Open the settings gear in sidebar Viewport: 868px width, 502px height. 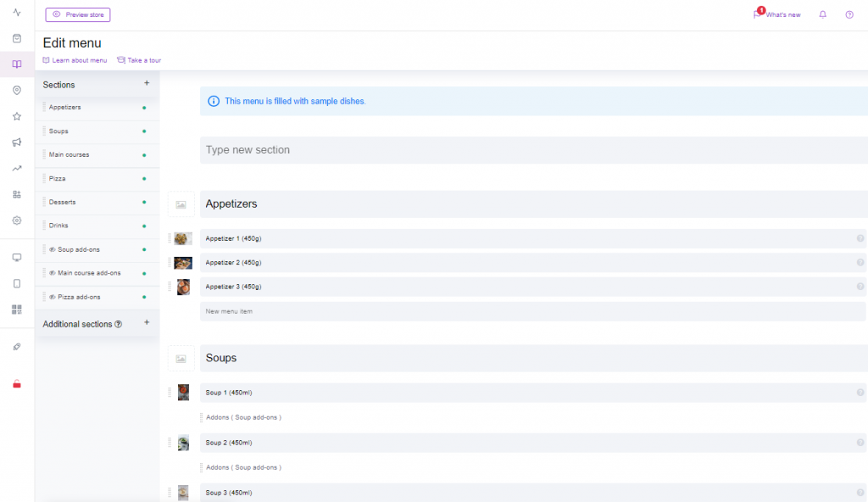(16, 220)
